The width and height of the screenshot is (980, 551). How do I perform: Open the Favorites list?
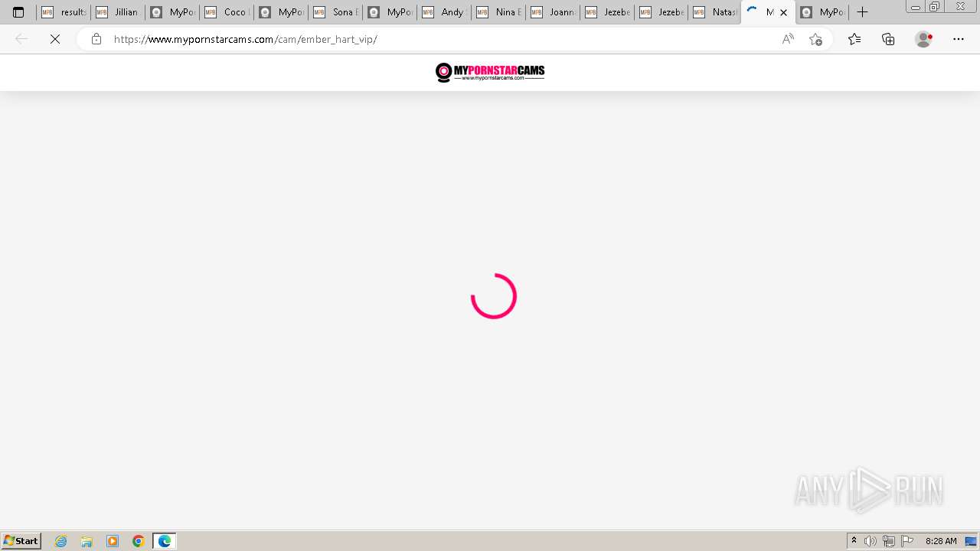coord(854,39)
